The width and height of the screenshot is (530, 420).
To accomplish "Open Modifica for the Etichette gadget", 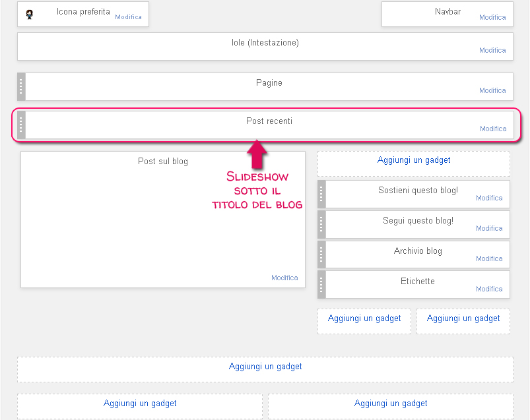I will point(489,289).
